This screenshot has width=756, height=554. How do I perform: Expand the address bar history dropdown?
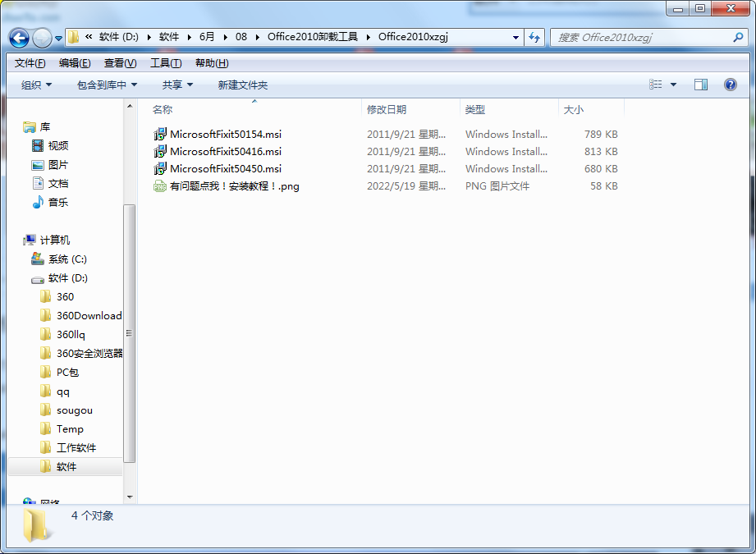515,37
